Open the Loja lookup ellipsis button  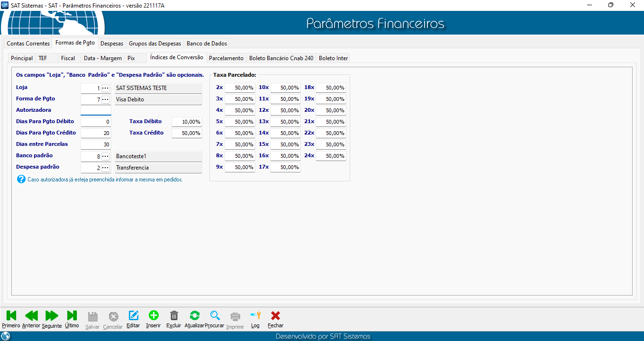(105, 88)
